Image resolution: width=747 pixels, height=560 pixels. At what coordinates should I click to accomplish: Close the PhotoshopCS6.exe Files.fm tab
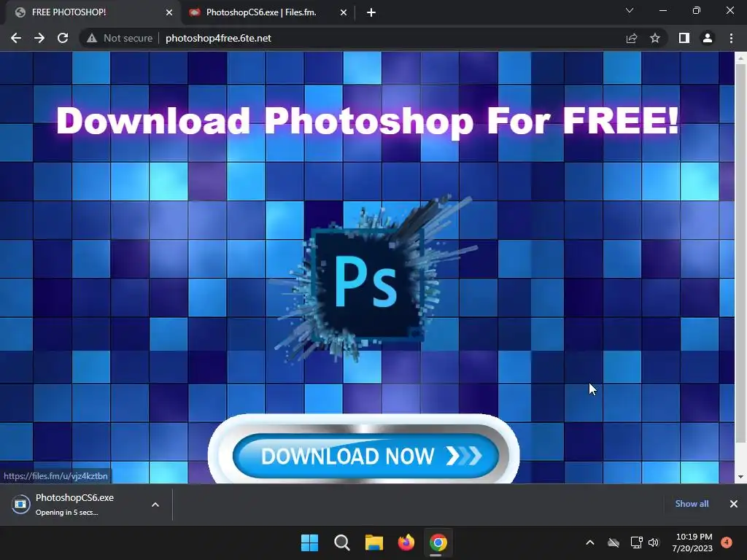pos(344,13)
